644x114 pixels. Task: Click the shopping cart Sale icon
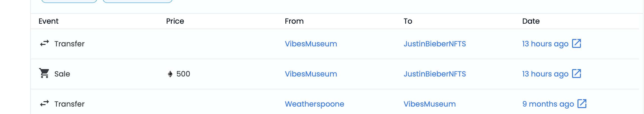pos(44,73)
